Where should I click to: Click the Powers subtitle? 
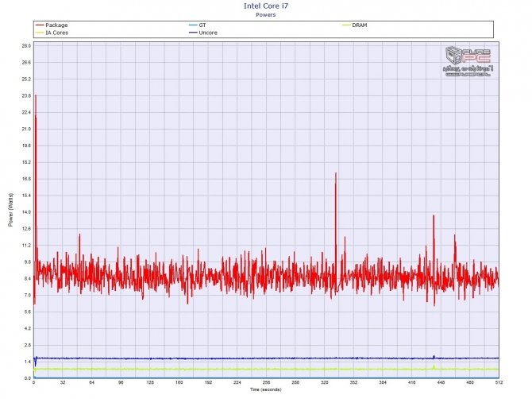tap(266, 15)
